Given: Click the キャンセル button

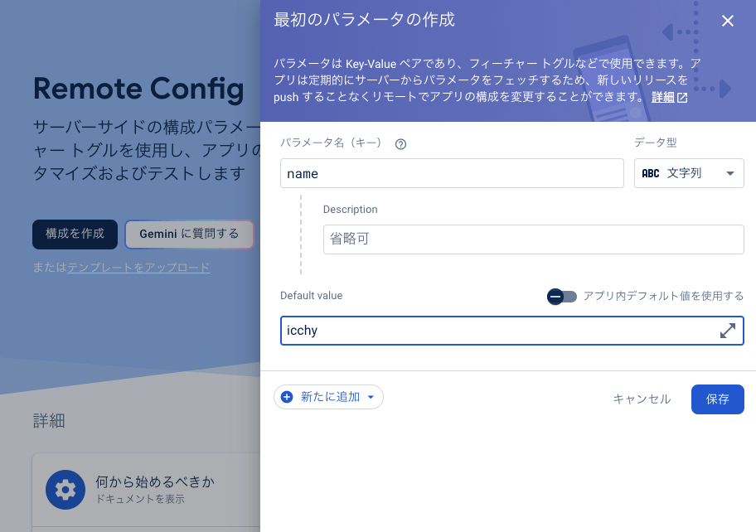Looking at the screenshot, I should coord(642,399).
